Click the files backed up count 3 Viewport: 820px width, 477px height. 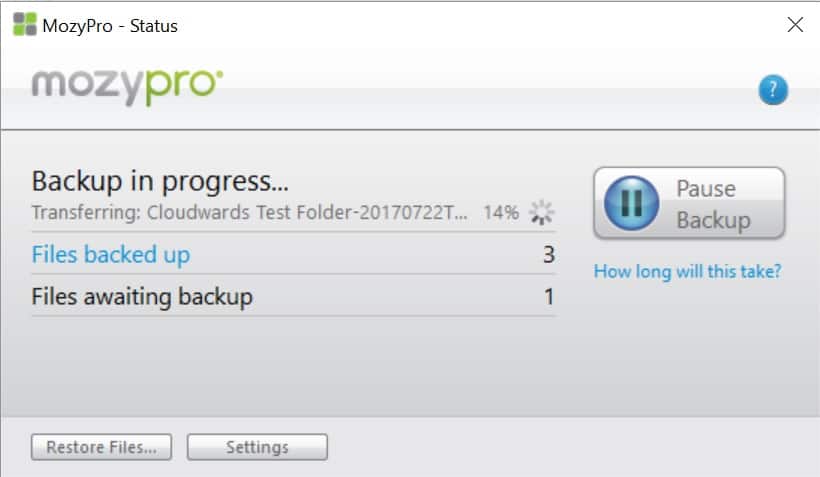pos(549,255)
